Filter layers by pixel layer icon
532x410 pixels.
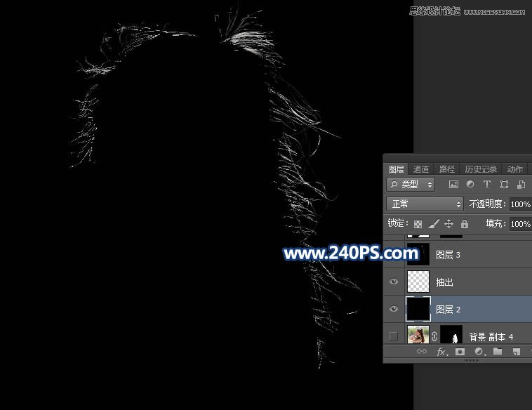pyautogui.click(x=453, y=185)
